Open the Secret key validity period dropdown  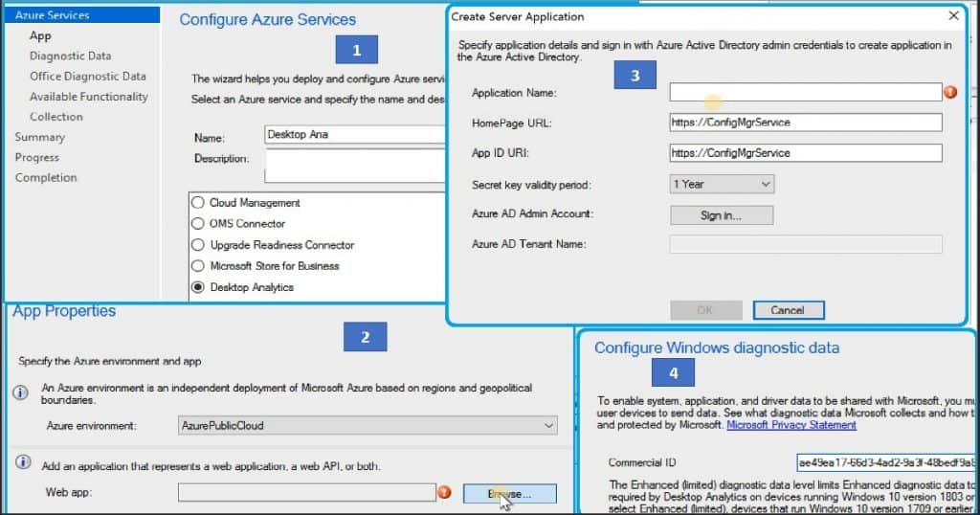(722, 184)
